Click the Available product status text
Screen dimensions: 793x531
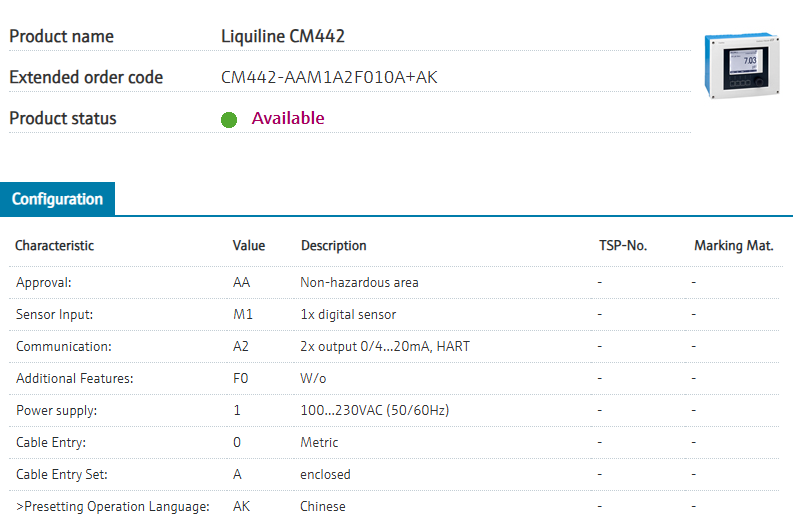[288, 118]
